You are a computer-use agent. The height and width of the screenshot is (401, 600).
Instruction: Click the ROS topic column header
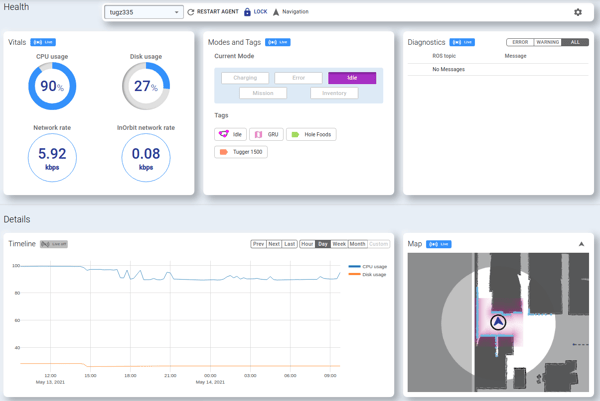(444, 56)
